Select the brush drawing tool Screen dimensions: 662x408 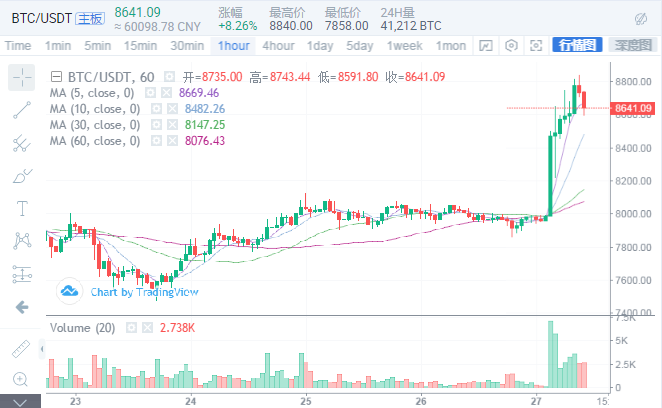pos(22,176)
